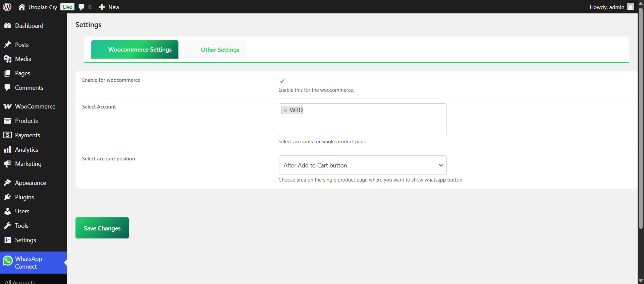Click the Media icon in sidebar
The height and width of the screenshot is (284, 644).
7,59
